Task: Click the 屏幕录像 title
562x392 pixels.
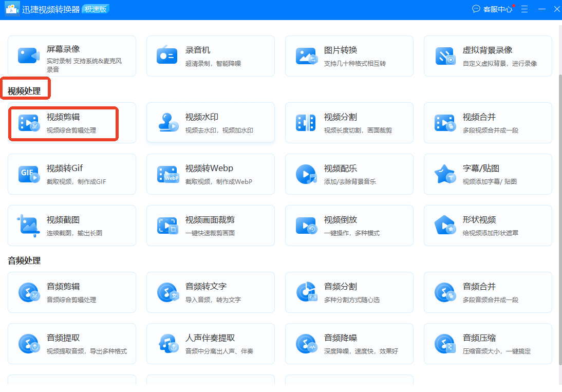Action: [x=63, y=49]
